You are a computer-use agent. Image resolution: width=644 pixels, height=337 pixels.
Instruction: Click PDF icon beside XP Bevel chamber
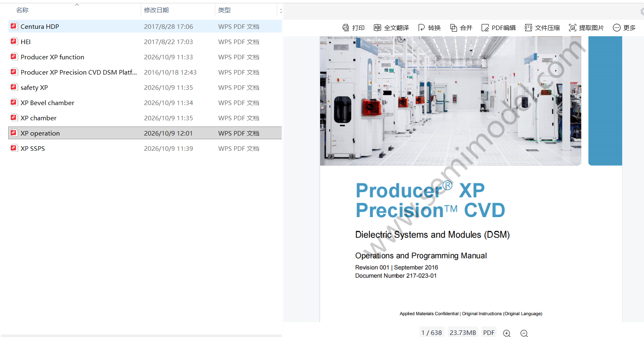14,102
